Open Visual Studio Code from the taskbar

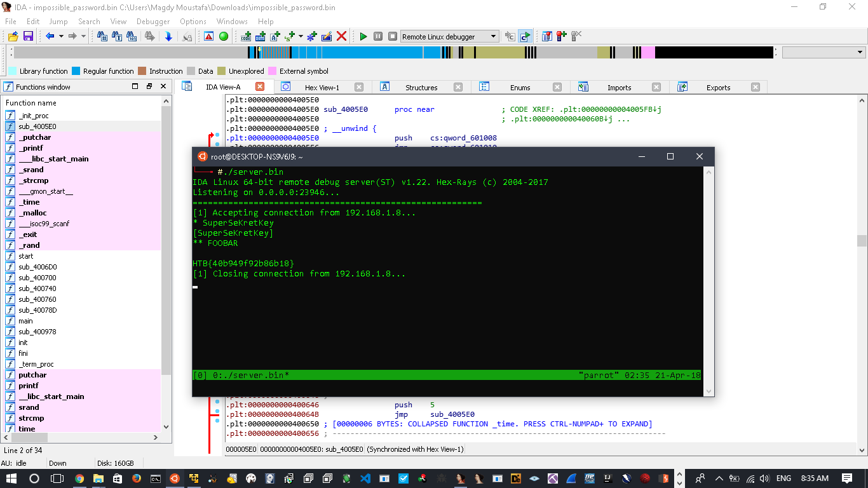[365, 478]
